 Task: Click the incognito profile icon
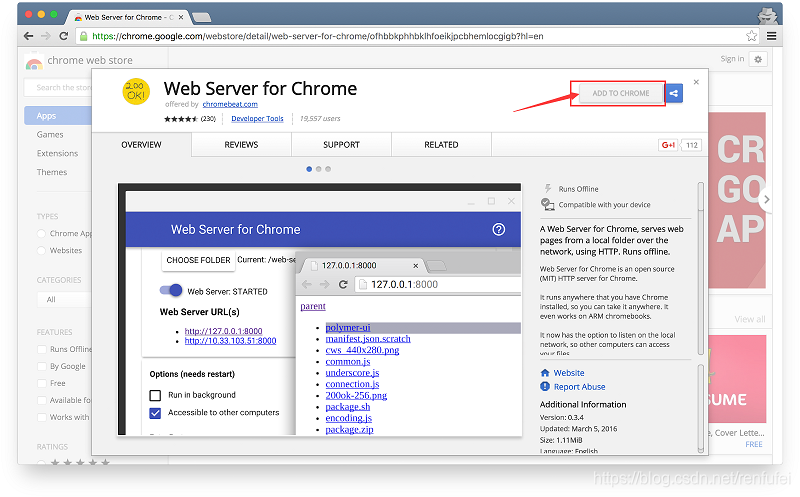click(767, 16)
